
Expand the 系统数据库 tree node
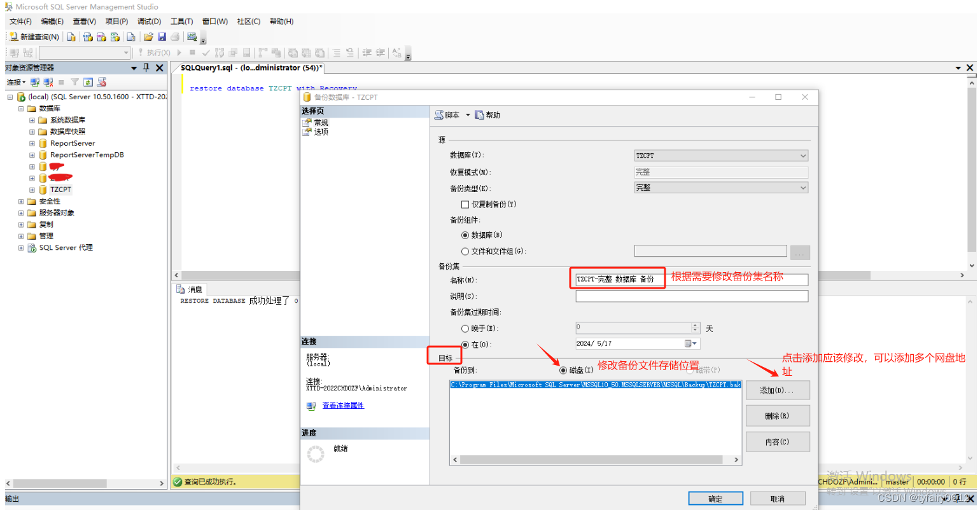[x=32, y=120]
